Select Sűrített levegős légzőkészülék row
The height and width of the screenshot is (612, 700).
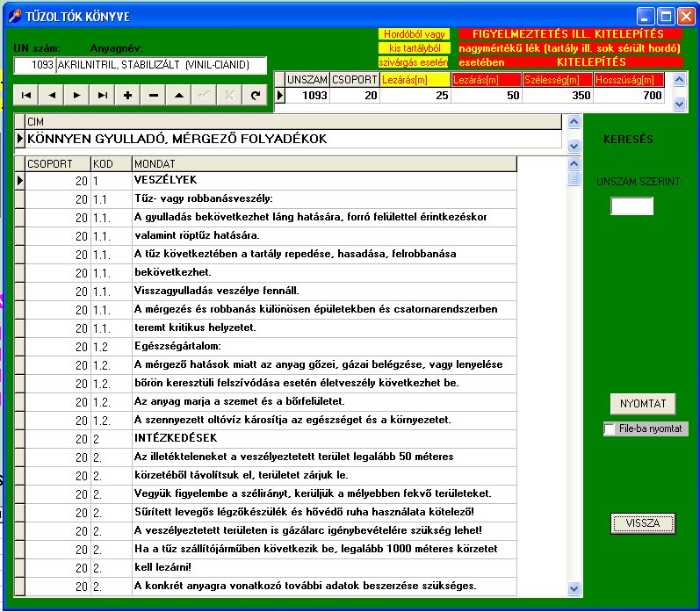(271, 513)
